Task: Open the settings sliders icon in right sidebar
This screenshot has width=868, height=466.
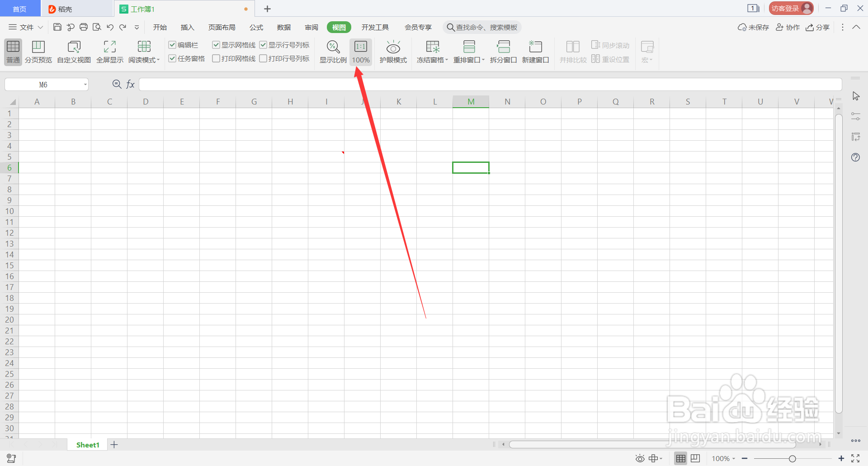Action: (855, 116)
